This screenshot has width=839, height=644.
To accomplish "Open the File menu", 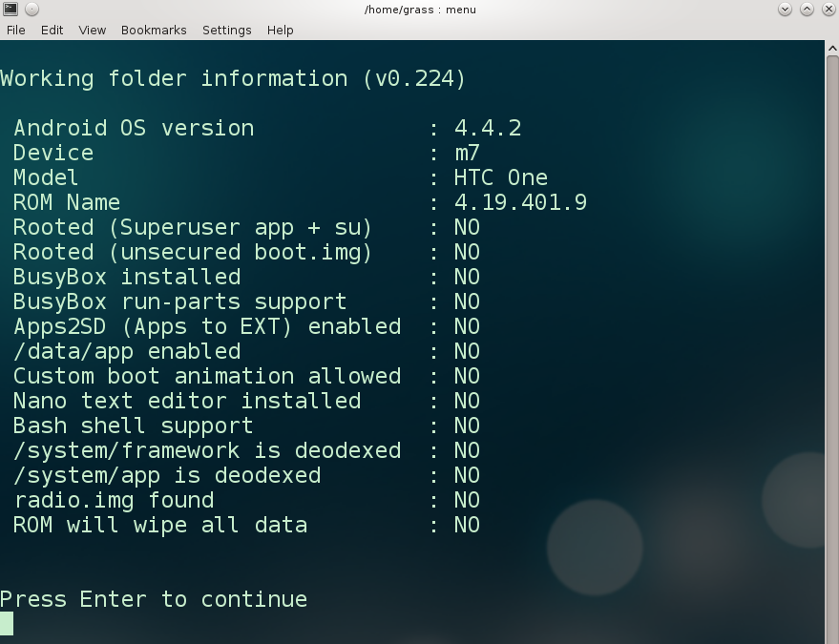I will coord(16,30).
